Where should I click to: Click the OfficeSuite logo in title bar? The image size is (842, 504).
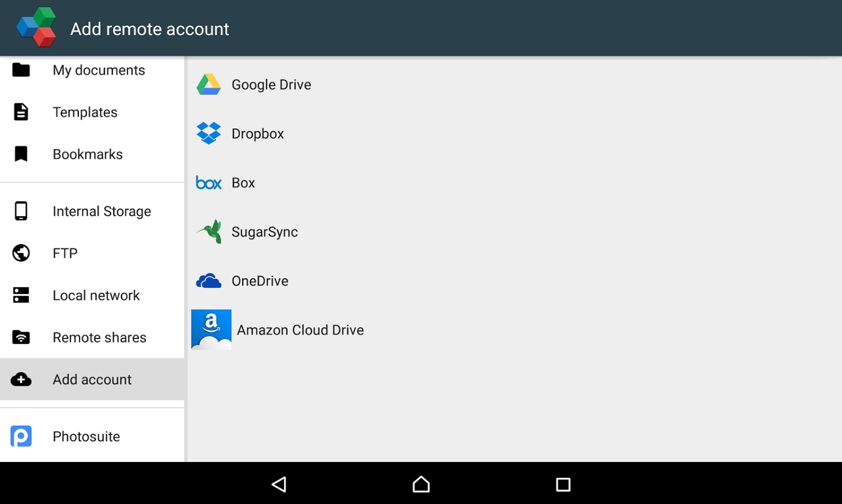(x=36, y=27)
